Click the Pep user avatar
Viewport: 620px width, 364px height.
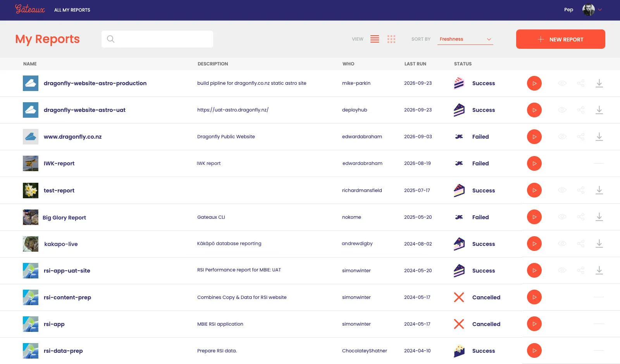[588, 10]
